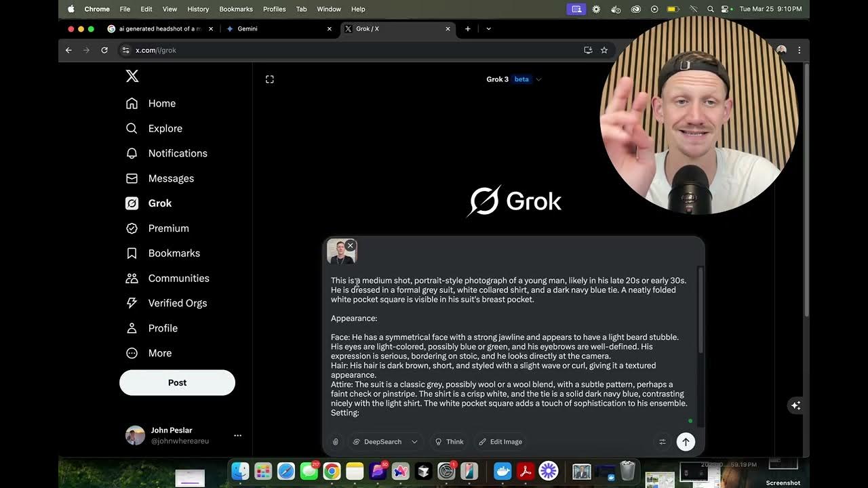Open Finder from the dock
Image resolution: width=868 pixels, height=488 pixels.
(240, 470)
